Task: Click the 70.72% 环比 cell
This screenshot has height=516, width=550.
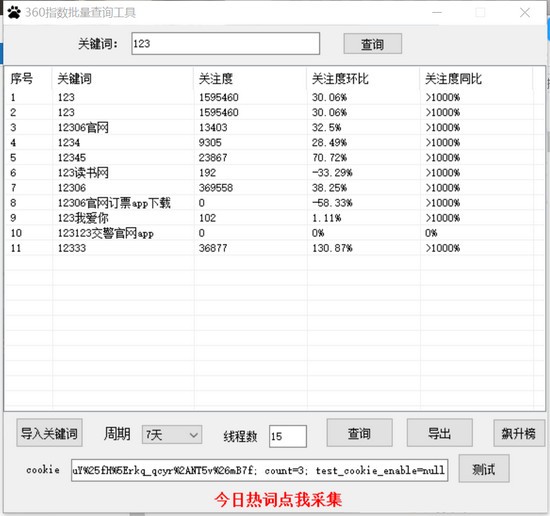Action: [329, 158]
